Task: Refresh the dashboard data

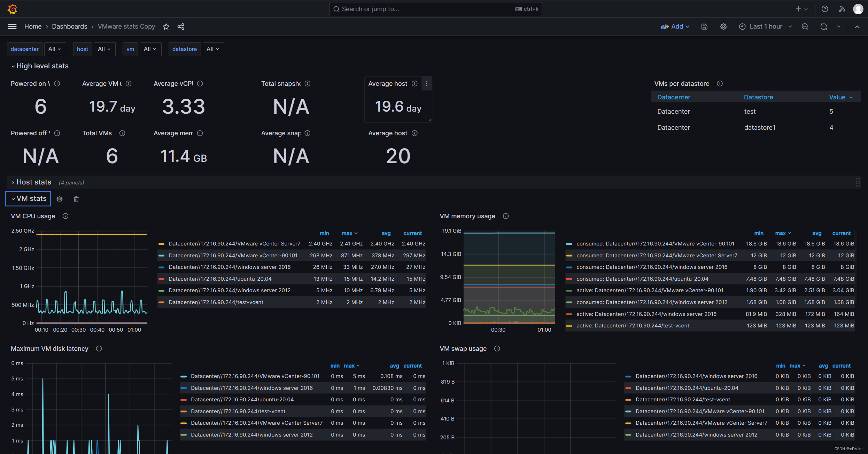Action: [x=823, y=27]
